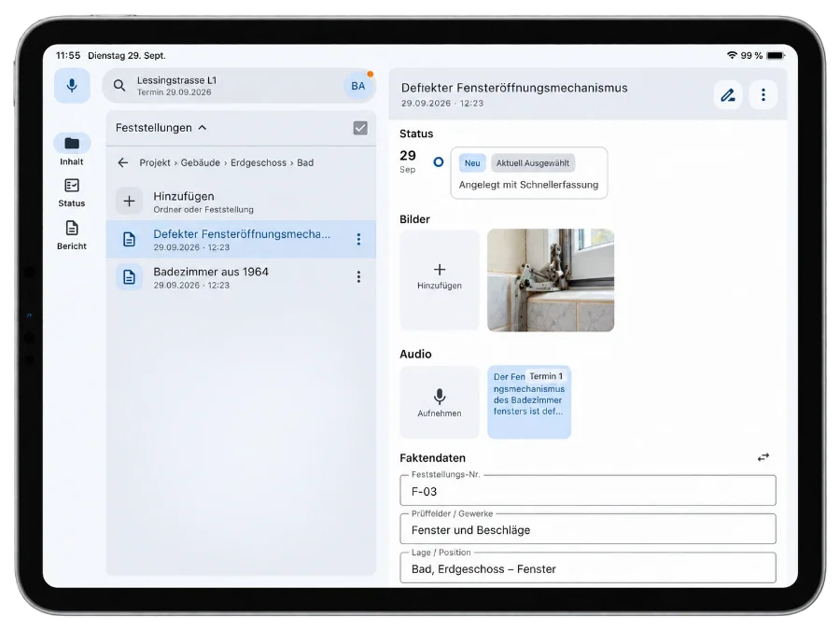840x630 pixels.
Task: Click the Aktuell Ausgewählt chip
Action: [x=533, y=162]
